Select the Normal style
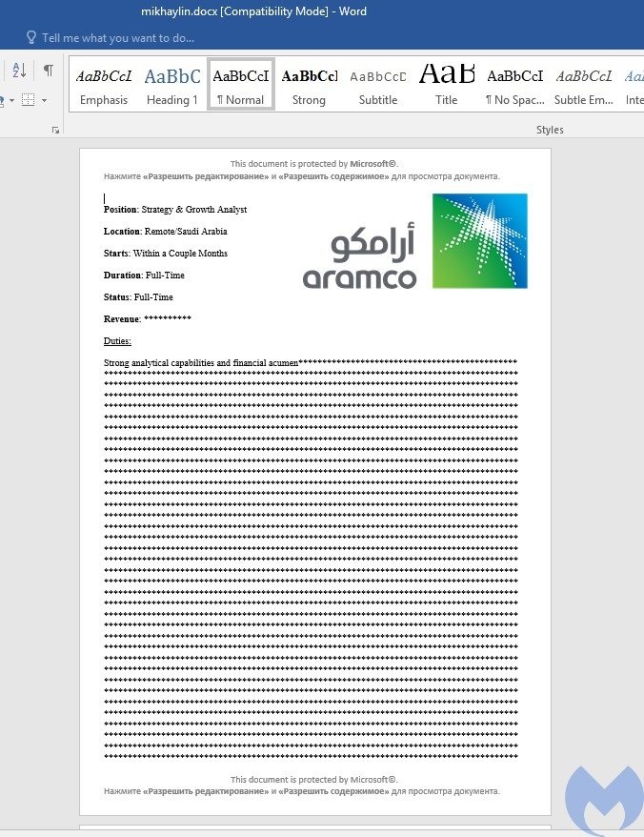 point(241,85)
